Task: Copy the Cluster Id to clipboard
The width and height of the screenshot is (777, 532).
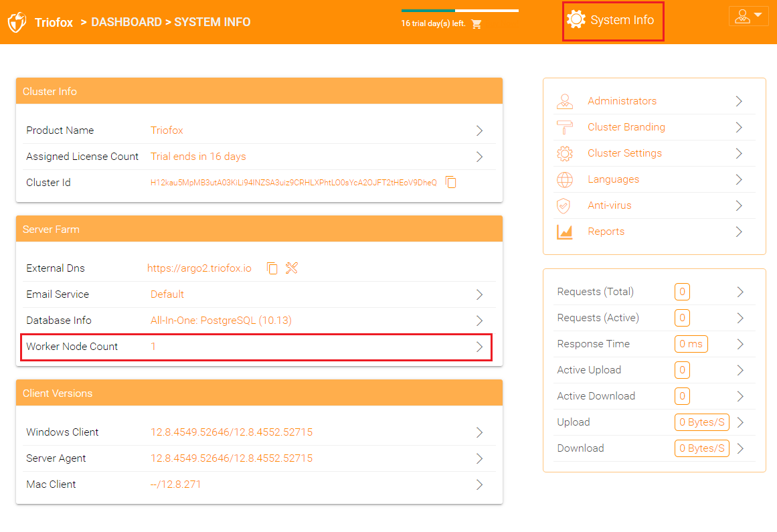Action: [x=450, y=182]
